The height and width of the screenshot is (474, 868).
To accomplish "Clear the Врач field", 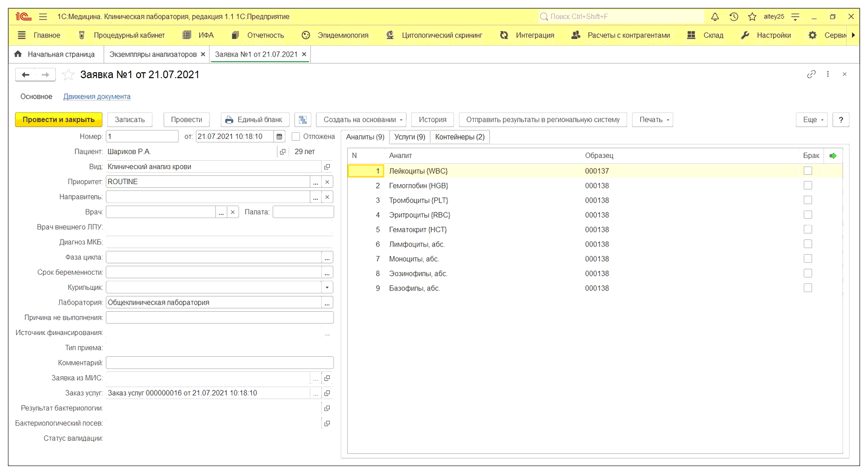I will 233,212.
